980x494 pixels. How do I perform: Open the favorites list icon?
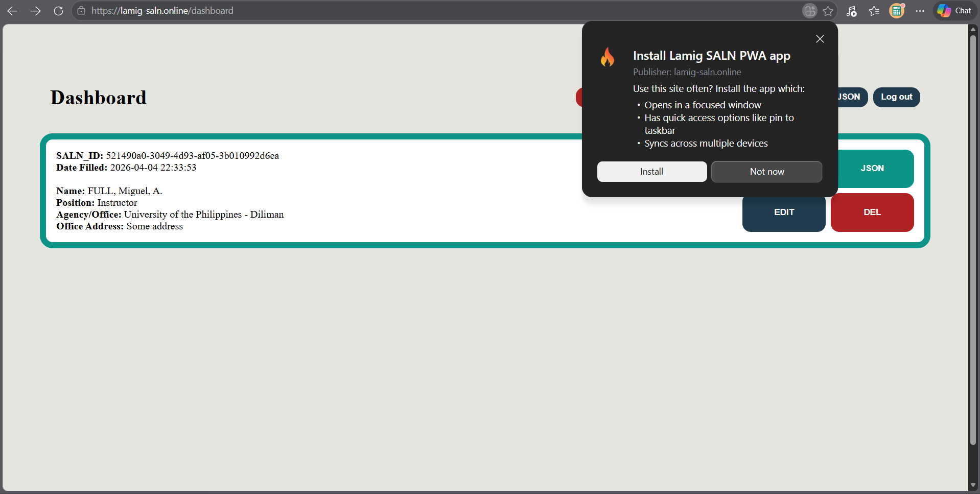coord(874,11)
